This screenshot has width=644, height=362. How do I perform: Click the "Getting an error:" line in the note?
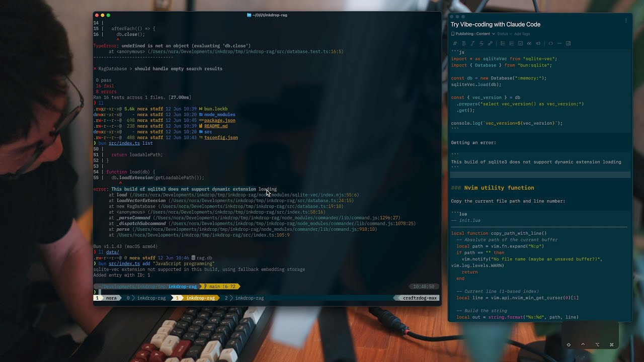473,143
